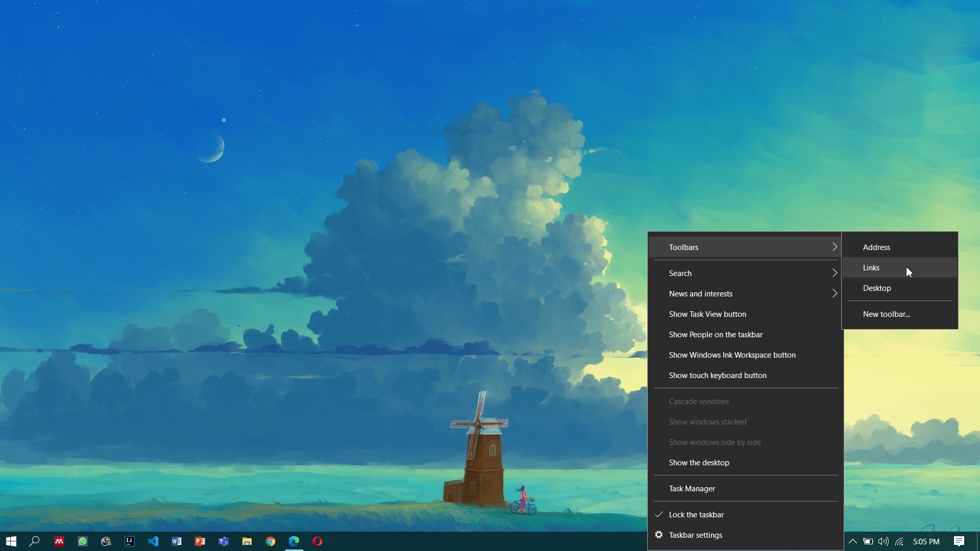Open PowerPoint taskbar icon
The width and height of the screenshot is (980, 551).
(200, 541)
